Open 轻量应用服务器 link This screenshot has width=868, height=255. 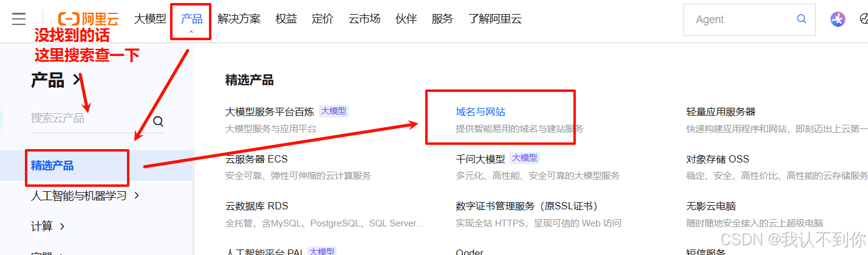(721, 111)
